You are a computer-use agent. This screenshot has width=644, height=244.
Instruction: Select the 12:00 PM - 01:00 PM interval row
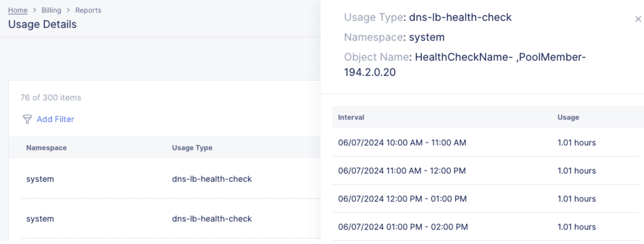(x=402, y=199)
